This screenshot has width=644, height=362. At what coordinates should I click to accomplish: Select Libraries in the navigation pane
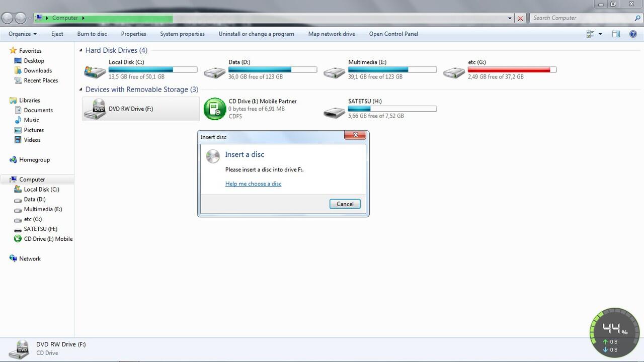[x=29, y=101]
